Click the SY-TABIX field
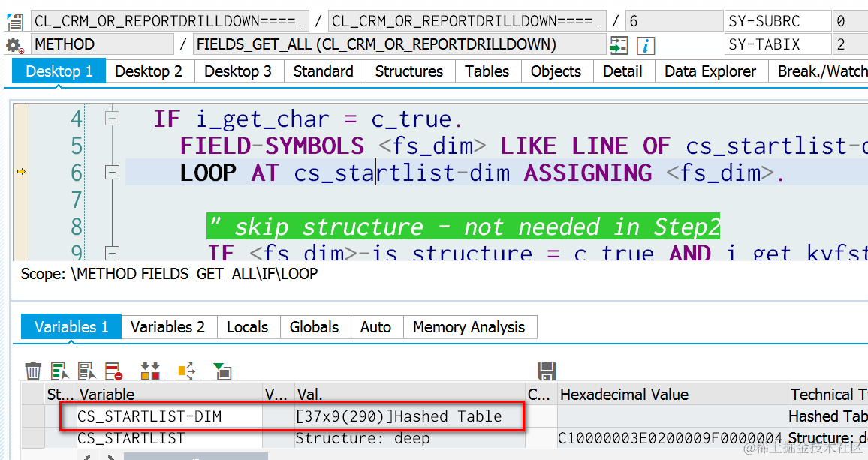The width and height of the screenshot is (868, 460). click(778, 44)
